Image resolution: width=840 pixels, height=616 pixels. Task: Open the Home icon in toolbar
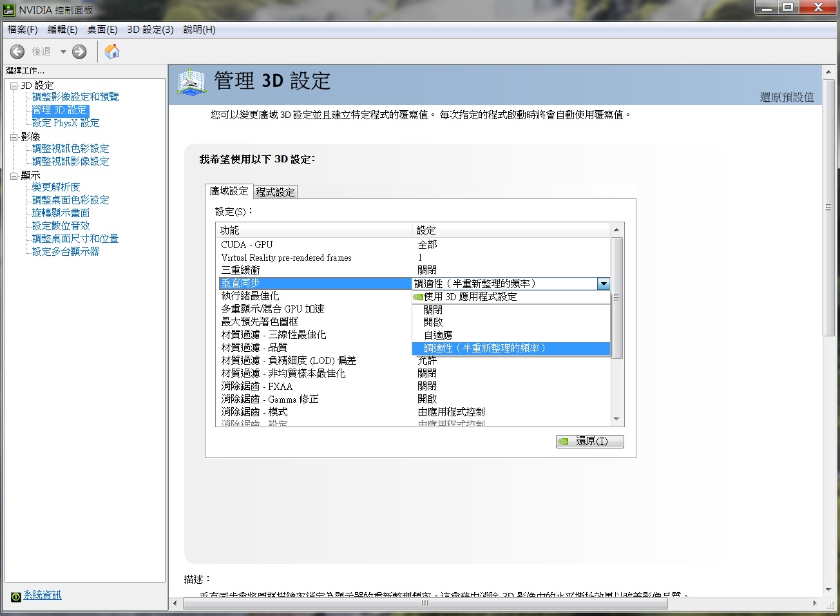112,52
